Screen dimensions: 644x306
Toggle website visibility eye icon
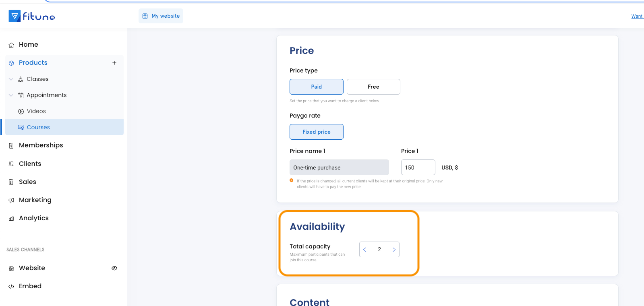tap(114, 268)
